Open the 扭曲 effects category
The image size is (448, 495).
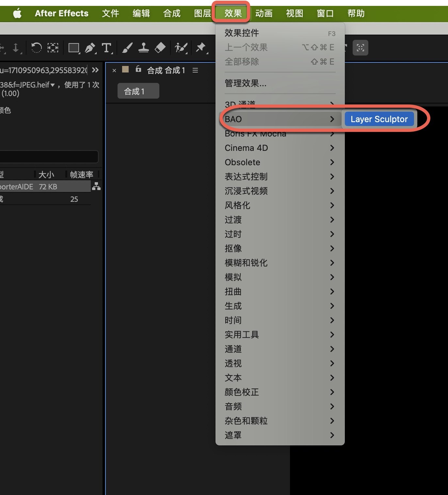click(280, 292)
